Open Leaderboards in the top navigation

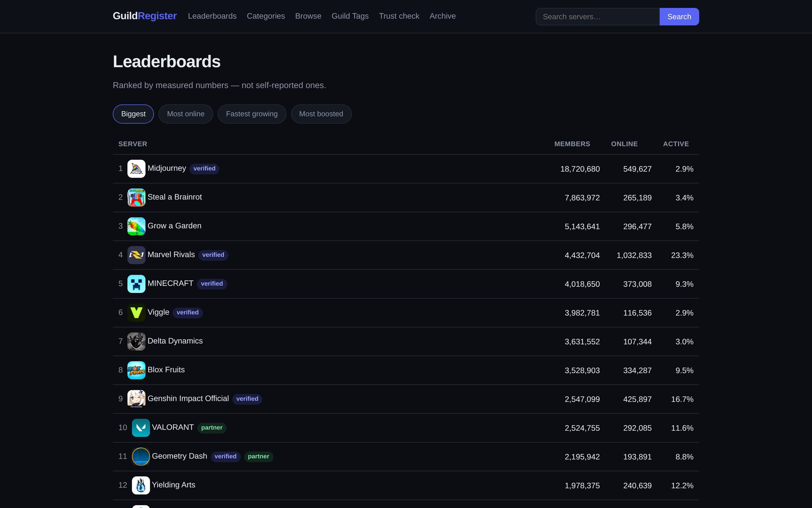pyautogui.click(x=212, y=16)
